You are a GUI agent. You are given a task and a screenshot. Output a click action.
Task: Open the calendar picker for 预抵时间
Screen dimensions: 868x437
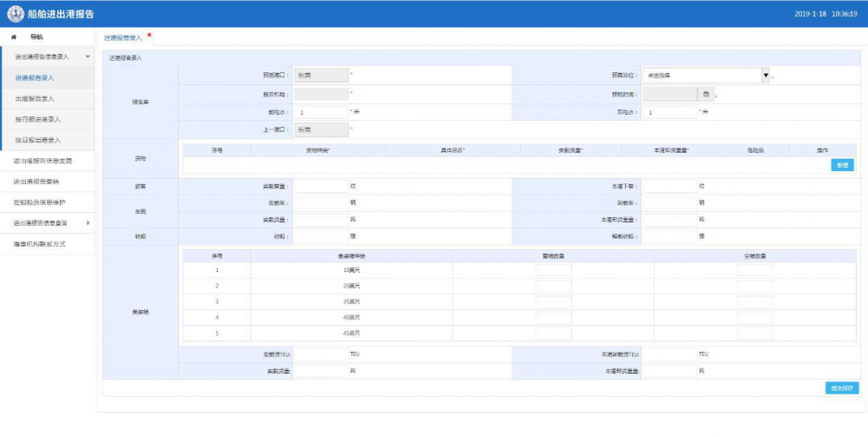(x=707, y=94)
